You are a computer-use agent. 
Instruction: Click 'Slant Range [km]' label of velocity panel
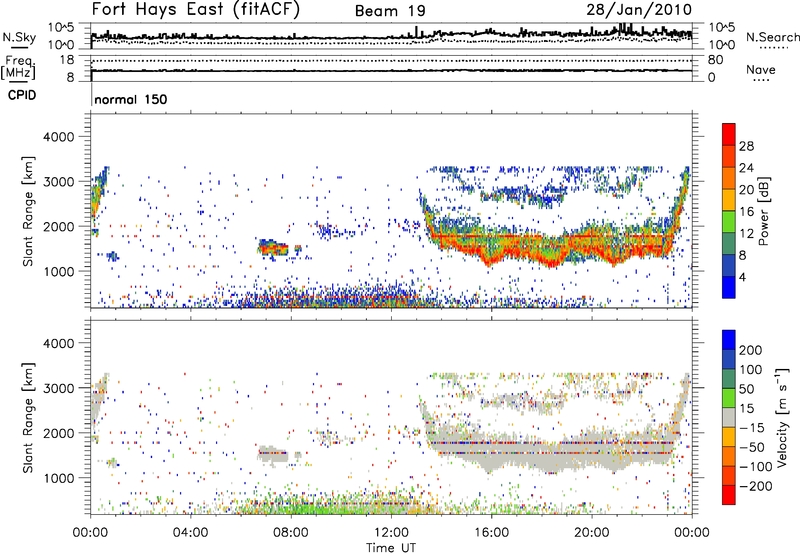pyautogui.click(x=28, y=418)
